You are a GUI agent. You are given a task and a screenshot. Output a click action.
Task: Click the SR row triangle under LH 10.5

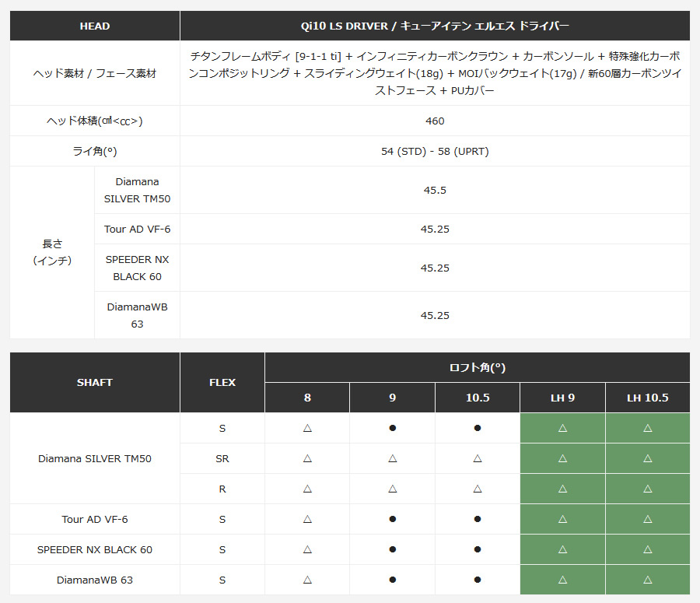click(x=648, y=459)
